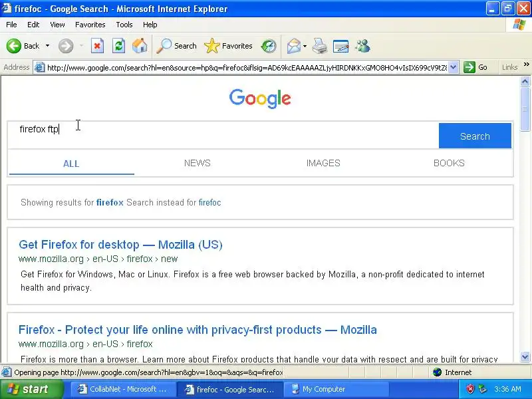Switch to the IMAGES tab
This screenshot has width=532, height=399.
[323, 163]
